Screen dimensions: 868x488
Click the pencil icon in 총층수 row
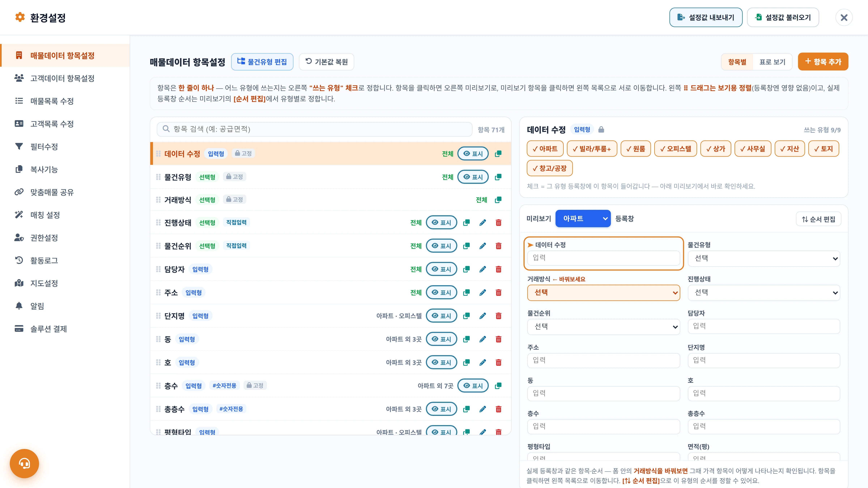[x=482, y=409]
